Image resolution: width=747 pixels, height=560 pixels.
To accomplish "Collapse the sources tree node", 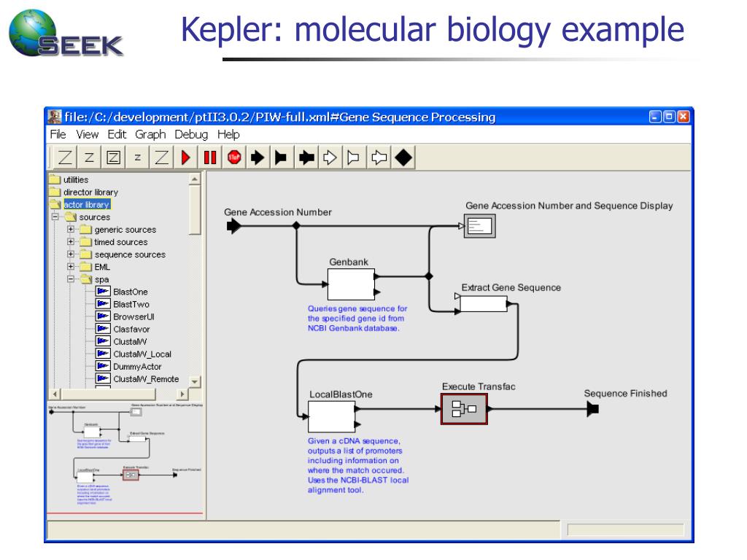I will click(x=55, y=217).
